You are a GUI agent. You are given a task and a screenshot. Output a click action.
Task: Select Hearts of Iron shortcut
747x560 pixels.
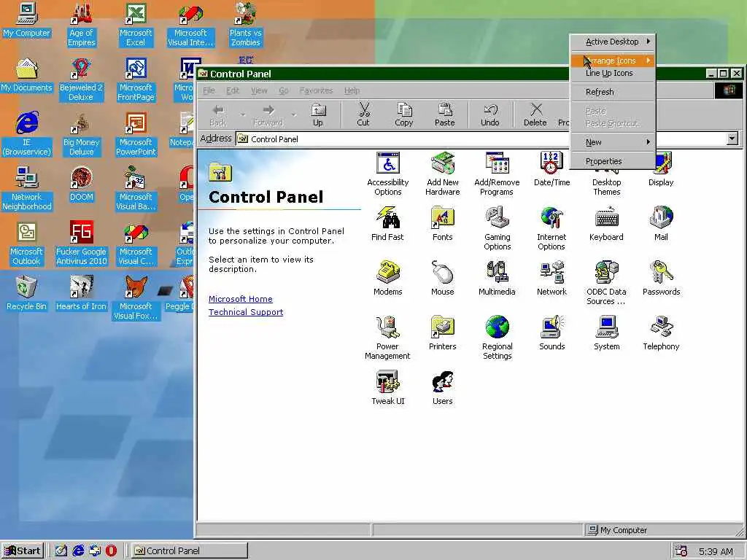(x=81, y=293)
